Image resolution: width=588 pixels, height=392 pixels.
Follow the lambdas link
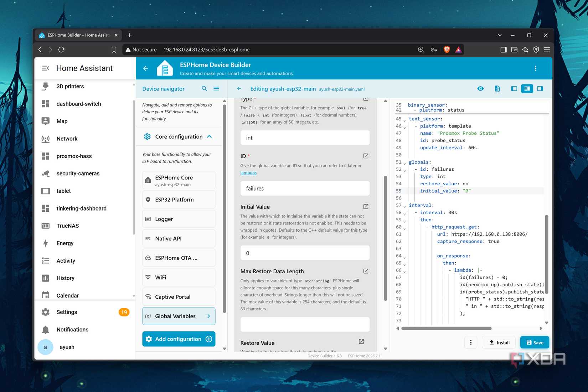click(248, 173)
